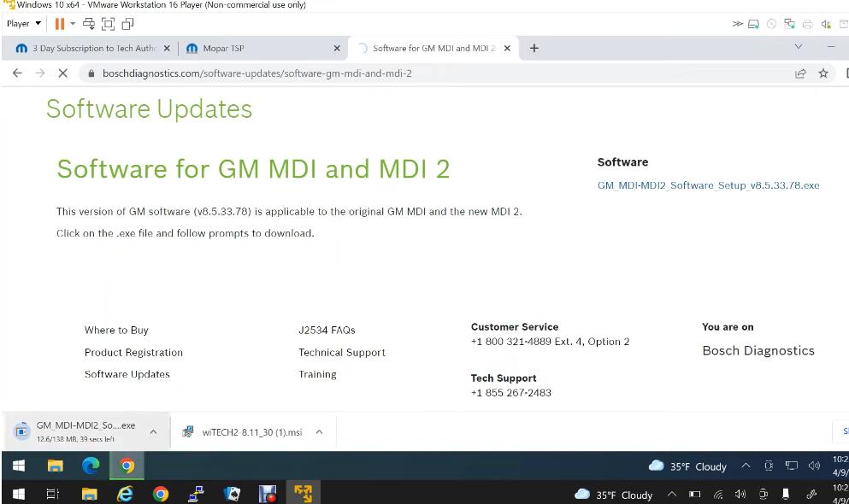Open the Where to Buy link

[x=116, y=331]
